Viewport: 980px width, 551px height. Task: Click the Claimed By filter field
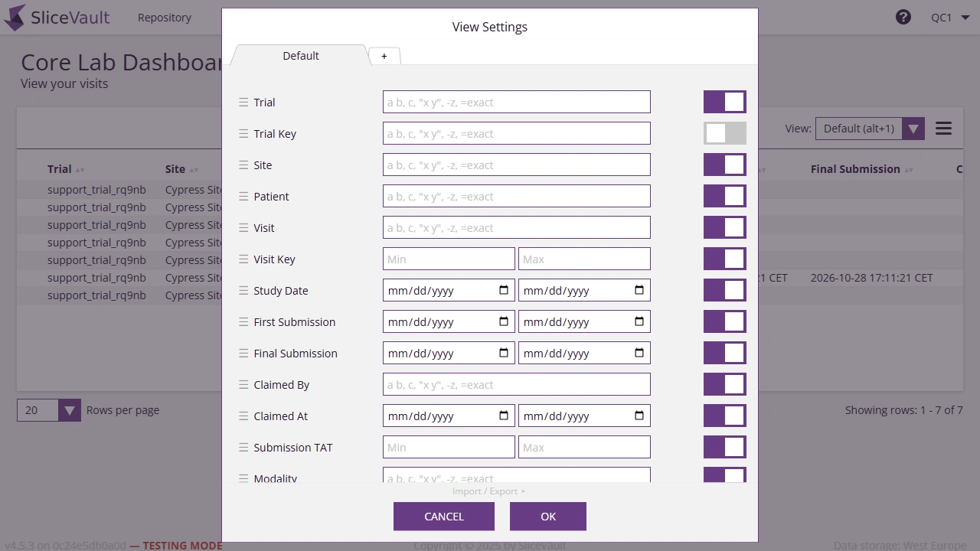click(x=517, y=384)
